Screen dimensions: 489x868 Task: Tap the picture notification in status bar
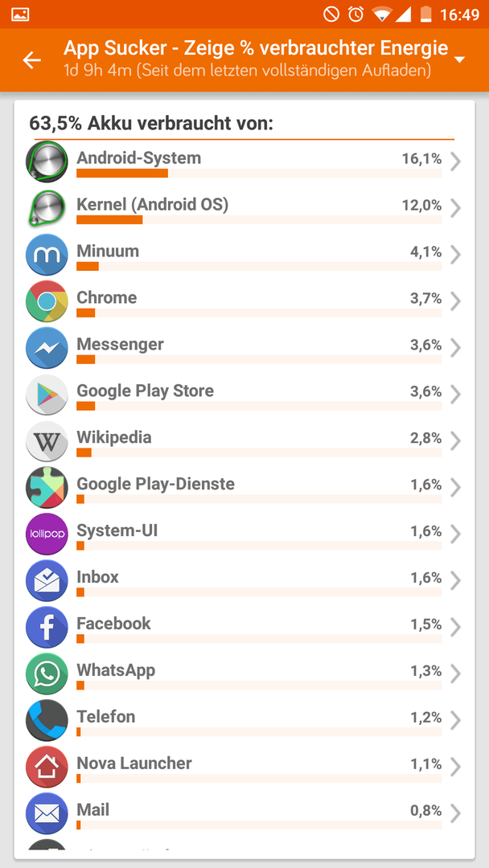(20, 14)
